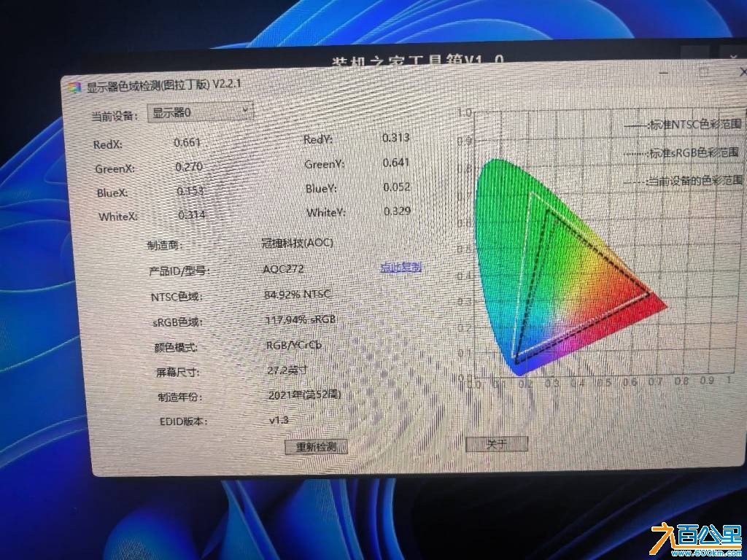Click the 屏幕尺寸 label
The image size is (747, 560).
[177, 372]
